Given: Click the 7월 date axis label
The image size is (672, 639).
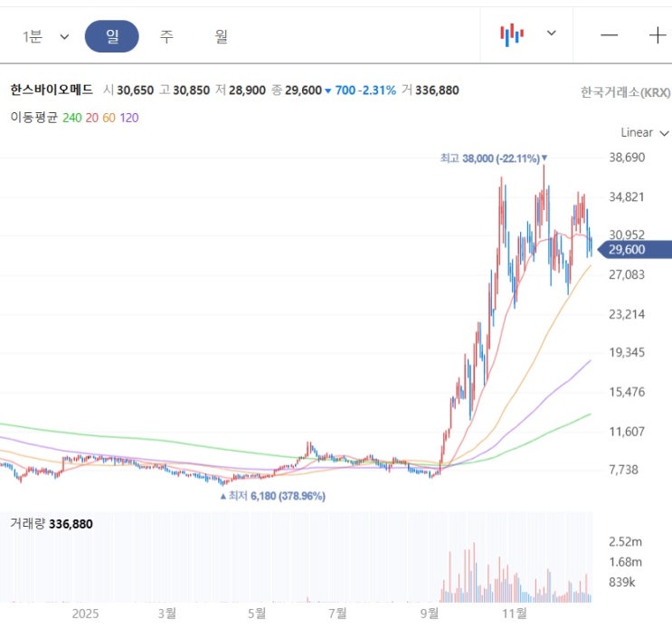Looking at the screenshot, I should pyautogui.click(x=337, y=614).
